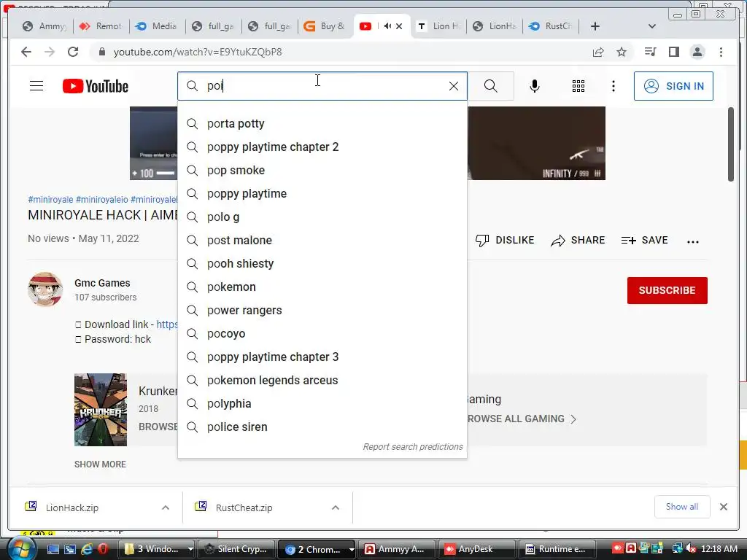Submit search with magnifier button
Image resolution: width=747 pixels, height=560 pixels.
coord(491,86)
